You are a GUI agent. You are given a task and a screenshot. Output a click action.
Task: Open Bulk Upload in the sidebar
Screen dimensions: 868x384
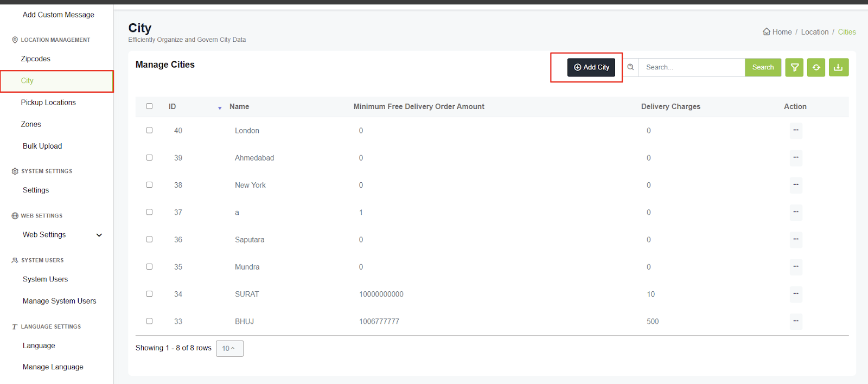click(x=42, y=146)
